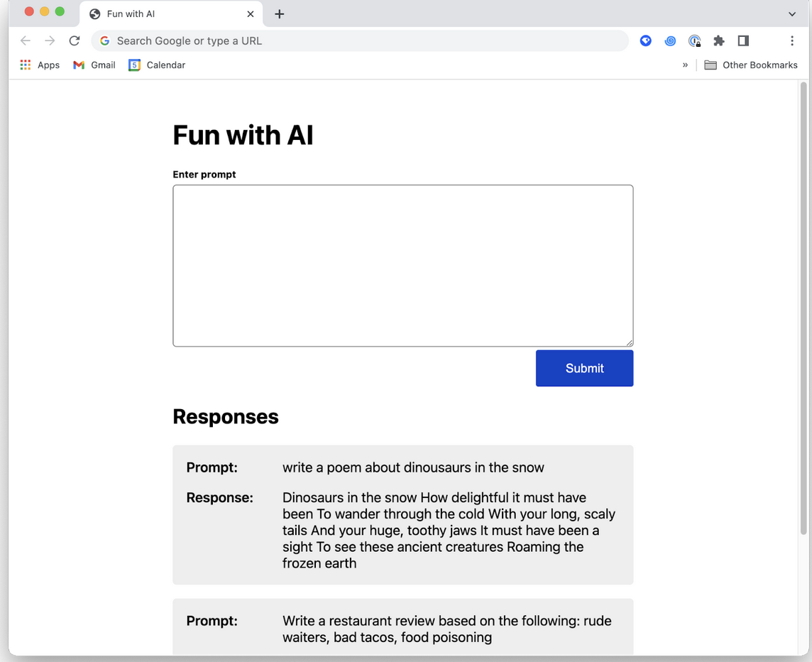The image size is (812, 662).
Task: Focus the Search Google or type a URL bar
Action: click(x=360, y=41)
